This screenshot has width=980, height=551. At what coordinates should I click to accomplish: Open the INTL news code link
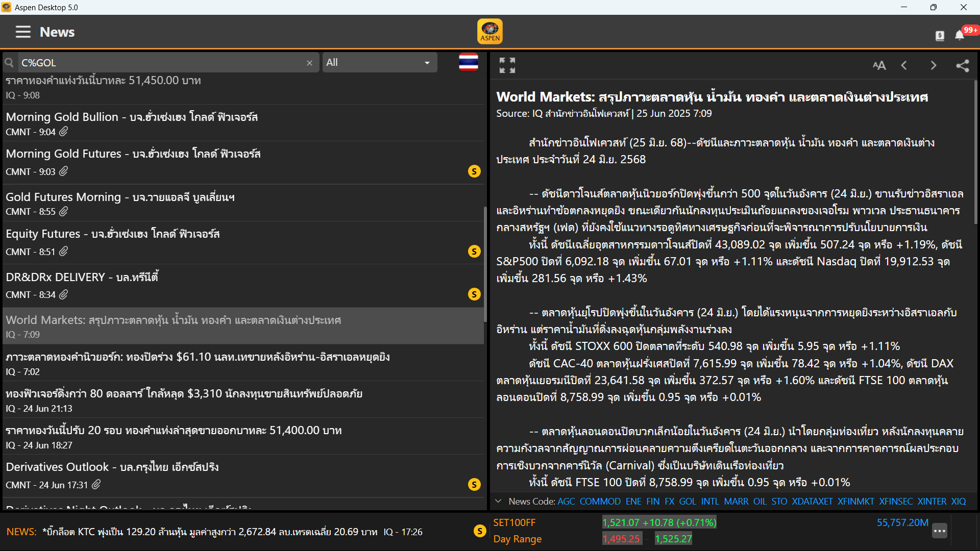pos(710,502)
